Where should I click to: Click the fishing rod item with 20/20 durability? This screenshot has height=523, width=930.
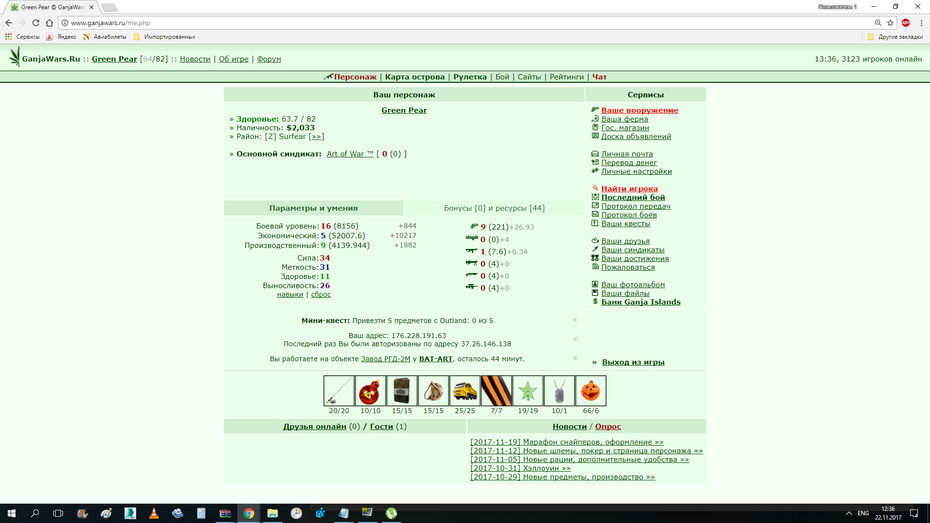(x=339, y=391)
